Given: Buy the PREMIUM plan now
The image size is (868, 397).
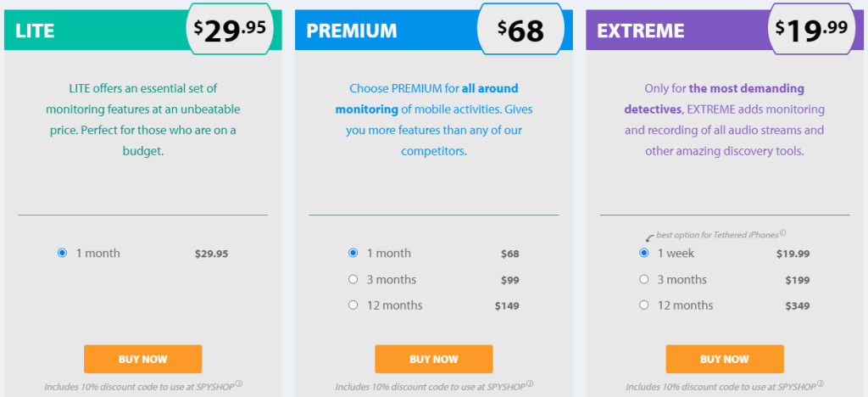Looking at the screenshot, I should coord(433,359).
